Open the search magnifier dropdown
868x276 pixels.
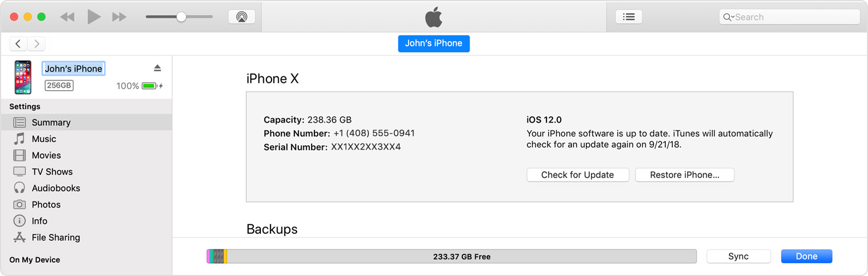coord(728,17)
